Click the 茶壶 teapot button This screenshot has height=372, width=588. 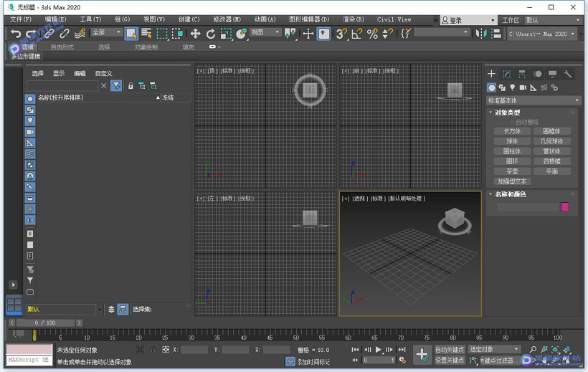[x=512, y=171]
